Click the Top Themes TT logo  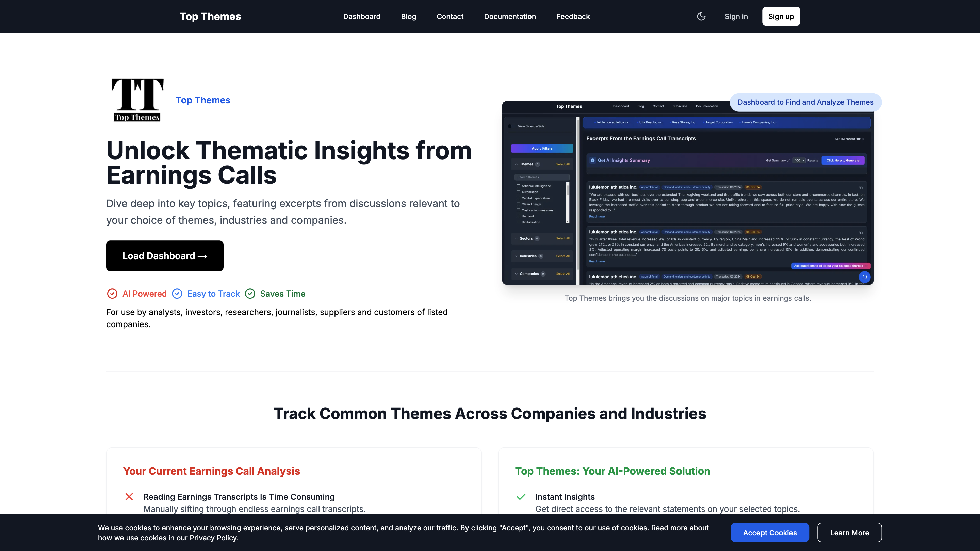137,100
